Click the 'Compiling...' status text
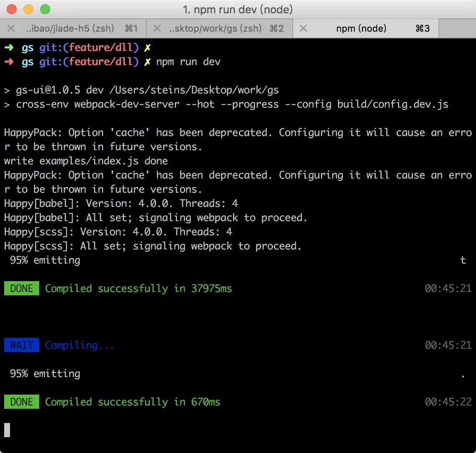This screenshot has width=476, height=453. click(x=80, y=345)
